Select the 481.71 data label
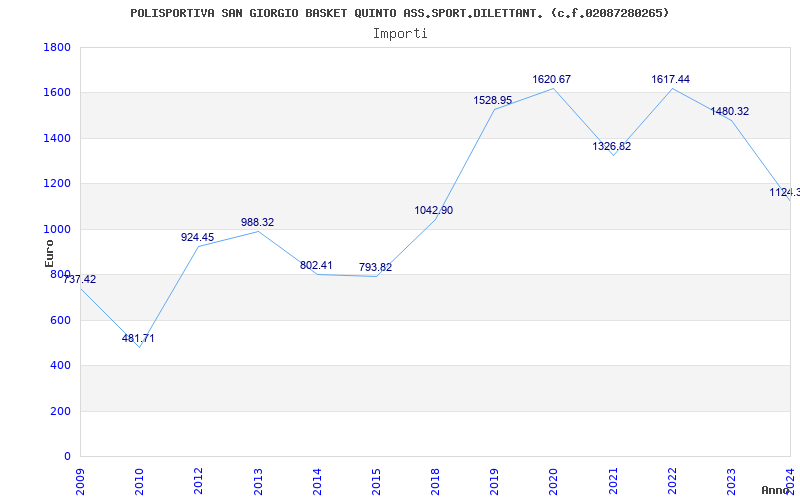The image size is (800, 500). point(138,338)
